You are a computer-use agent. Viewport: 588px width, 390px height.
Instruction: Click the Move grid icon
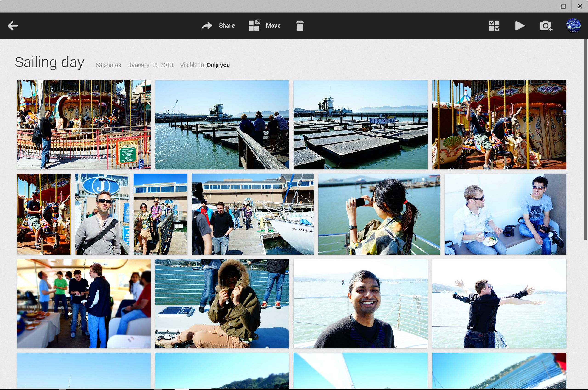coord(254,25)
